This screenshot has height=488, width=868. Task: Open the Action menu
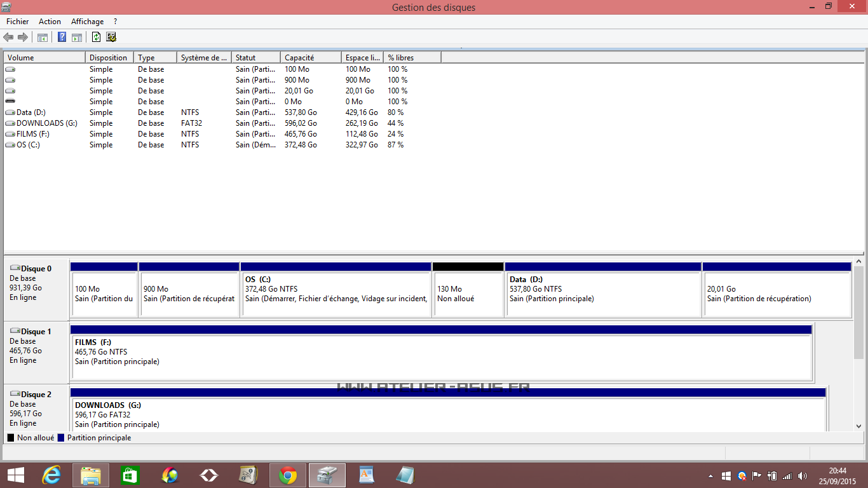[50, 22]
